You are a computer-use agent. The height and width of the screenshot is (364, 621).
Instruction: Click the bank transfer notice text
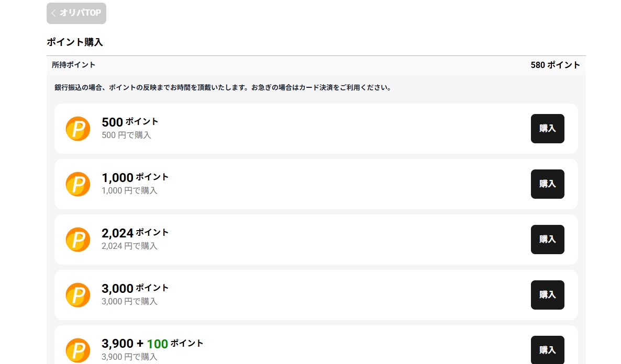point(223,88)
